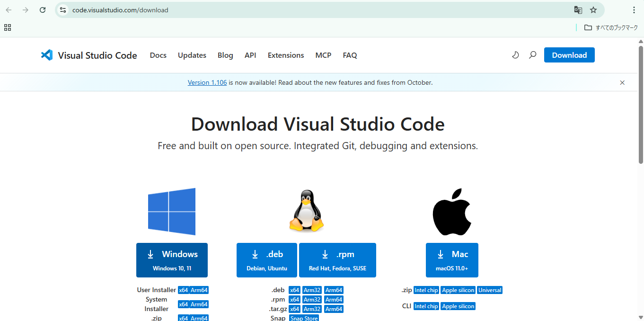Open the Version 1.106 release notes link
The height and width of the screenshot is (321, 644).
point(207,82)
